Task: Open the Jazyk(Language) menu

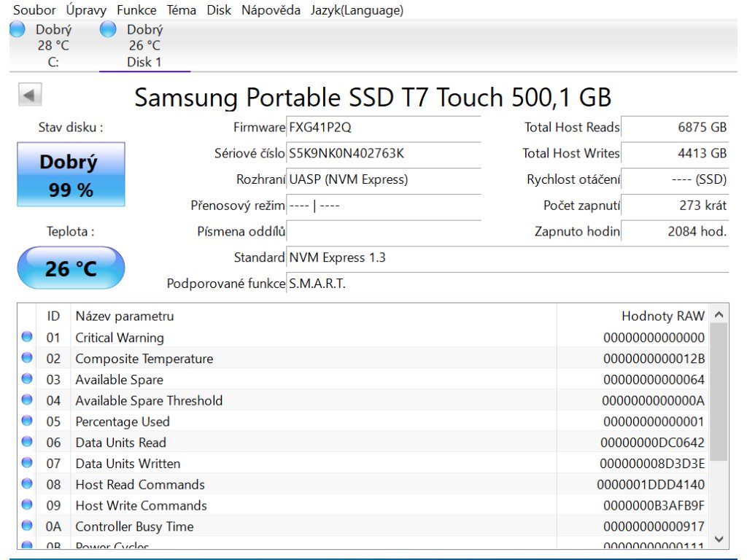Action: tap(357, 10)
